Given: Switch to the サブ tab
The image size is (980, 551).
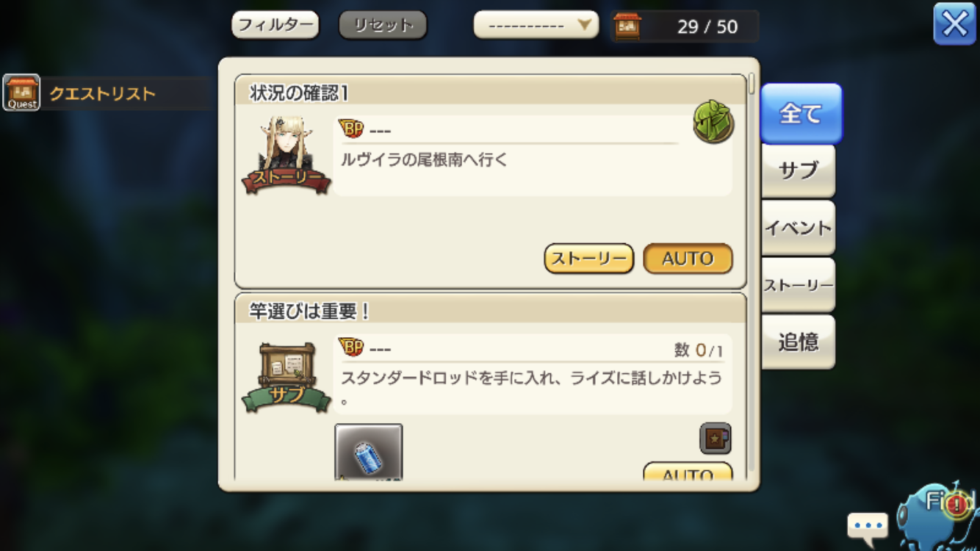Looking at the screenshot, I should [x=799, y=170].
